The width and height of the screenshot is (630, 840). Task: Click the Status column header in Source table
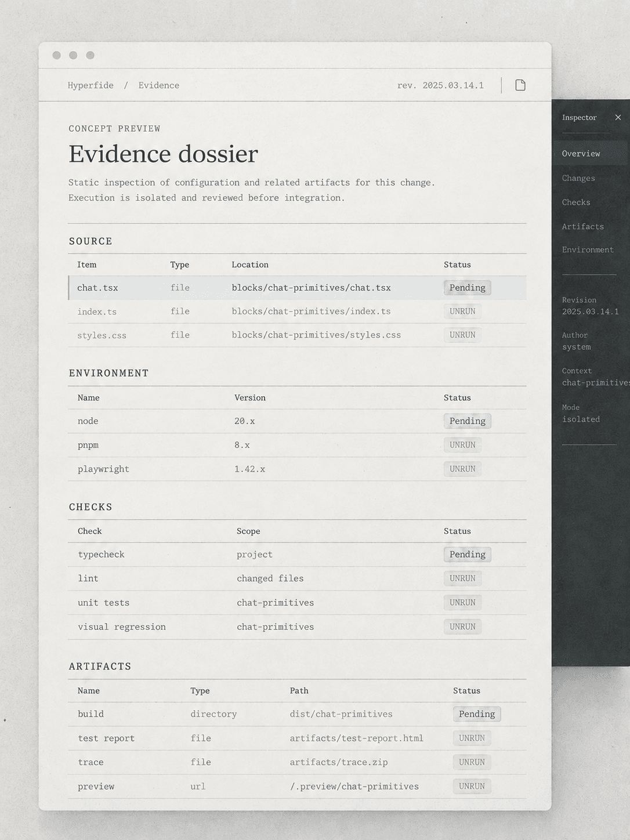457,265
